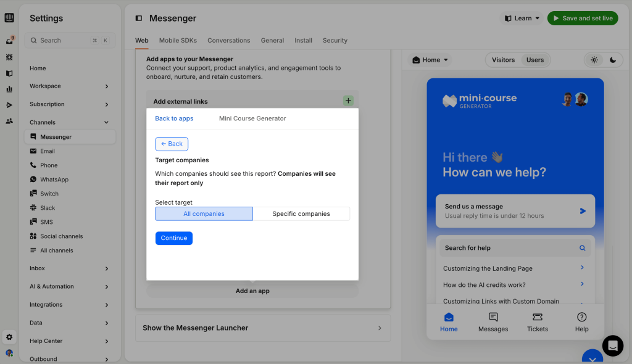Select the Home tab in messenger preview
Image resolution: width=632 pixels, height=364 pixels.
[x=449, y=322]
